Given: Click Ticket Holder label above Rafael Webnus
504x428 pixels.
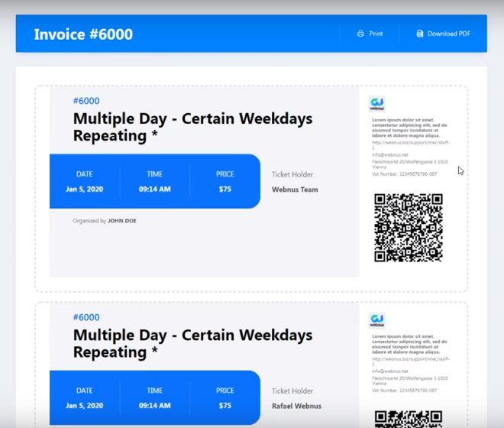Looking at the screenshot, I should click(x=292, y=391).
